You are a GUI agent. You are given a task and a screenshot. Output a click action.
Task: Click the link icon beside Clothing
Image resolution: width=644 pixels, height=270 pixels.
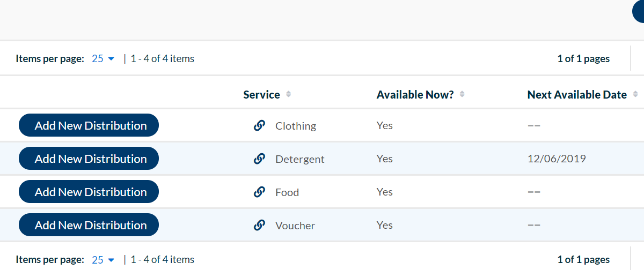[259, 126]
